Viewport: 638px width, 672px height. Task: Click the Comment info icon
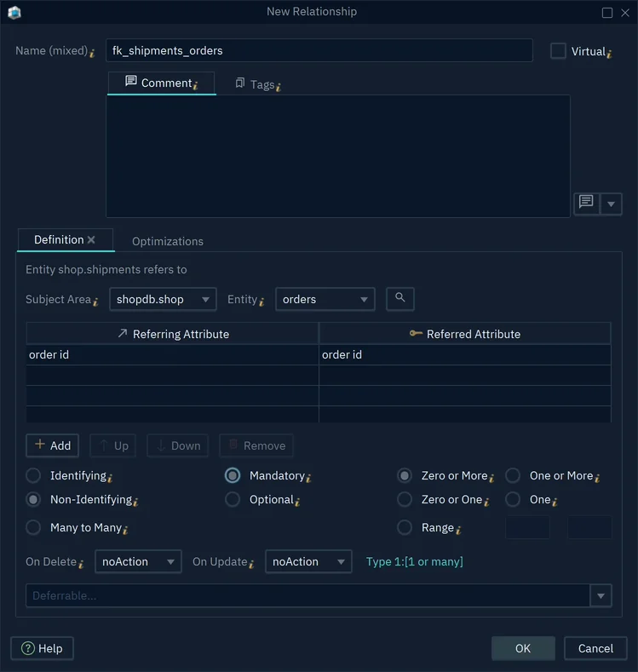tap(195, 86)
